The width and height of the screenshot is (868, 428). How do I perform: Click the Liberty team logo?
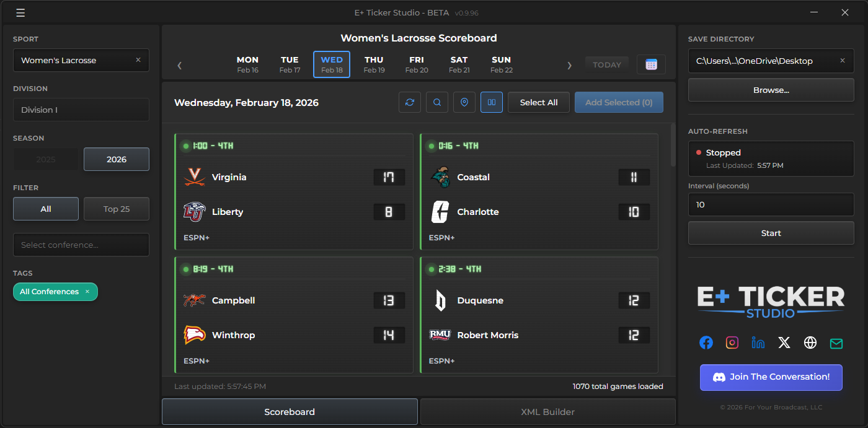point(195,212)
